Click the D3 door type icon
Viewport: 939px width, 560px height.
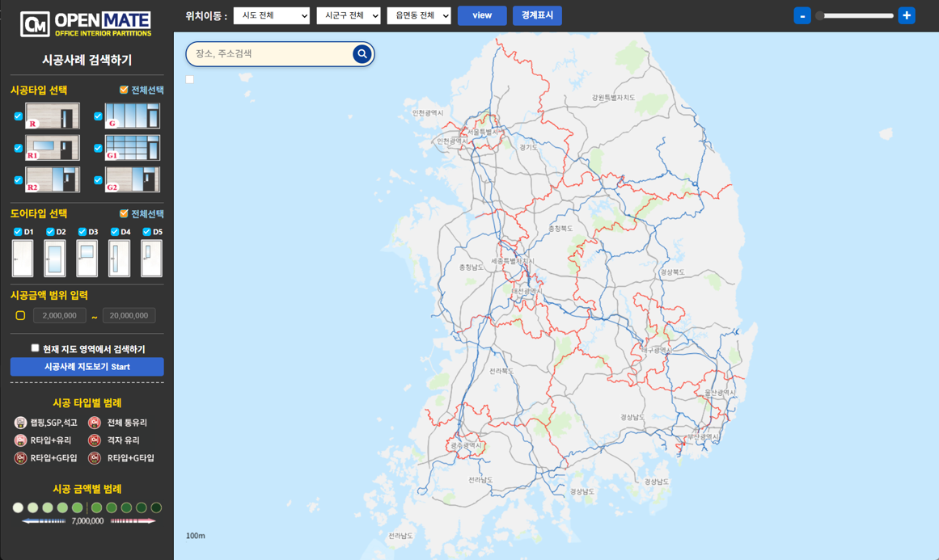click(x=87, y=259)
